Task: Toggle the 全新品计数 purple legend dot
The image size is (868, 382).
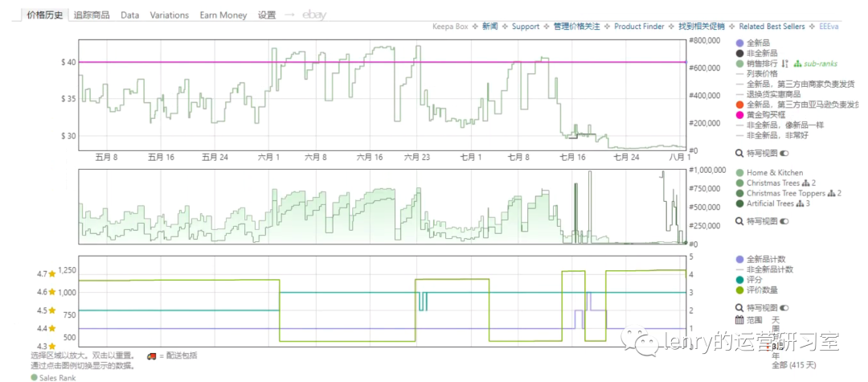Action: pos(739,259)
